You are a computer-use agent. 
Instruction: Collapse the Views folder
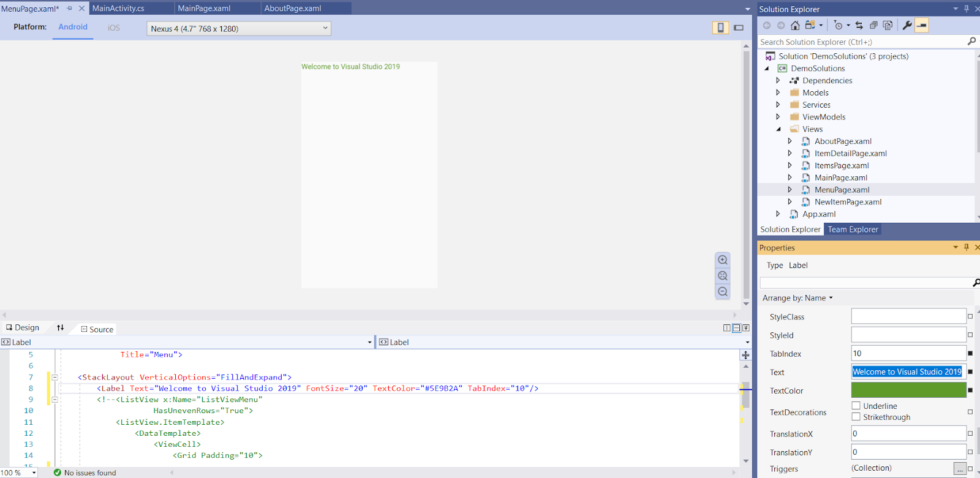tap(778, 129)
